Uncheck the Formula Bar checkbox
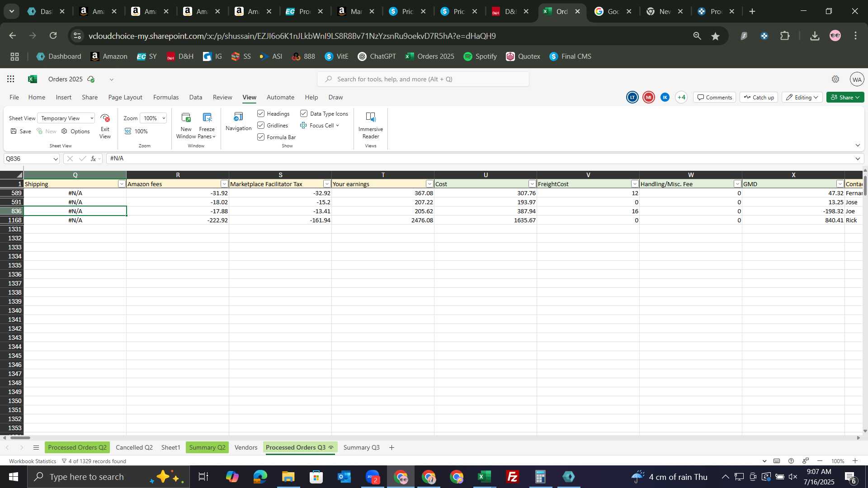The image size is (868, 488). click(261, 137)
